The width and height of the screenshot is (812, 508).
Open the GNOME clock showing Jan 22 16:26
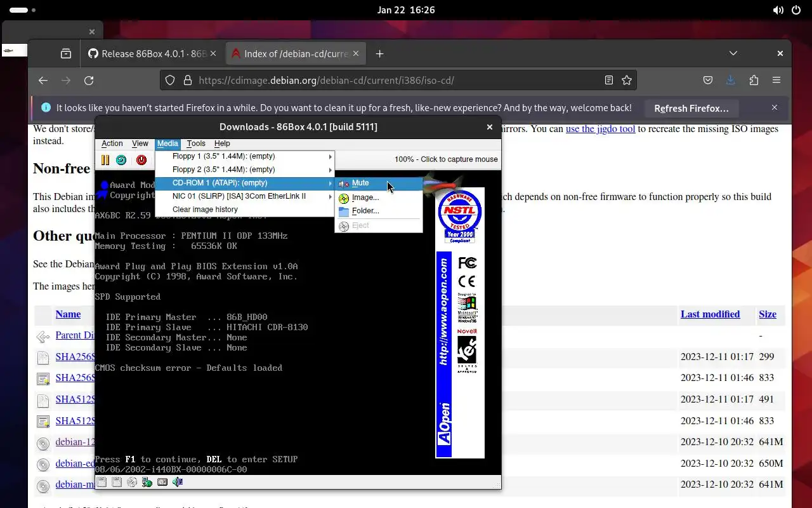(x=406, y=10)
